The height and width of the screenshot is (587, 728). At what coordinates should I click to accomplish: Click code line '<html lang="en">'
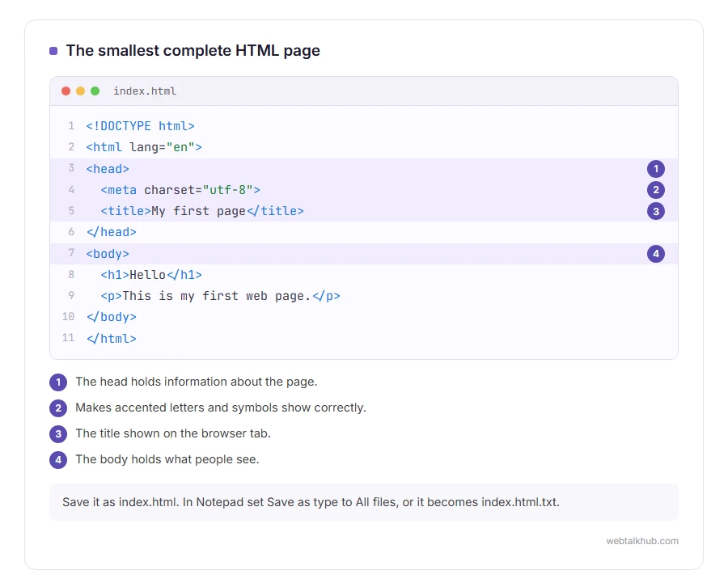tap(144, 147)
